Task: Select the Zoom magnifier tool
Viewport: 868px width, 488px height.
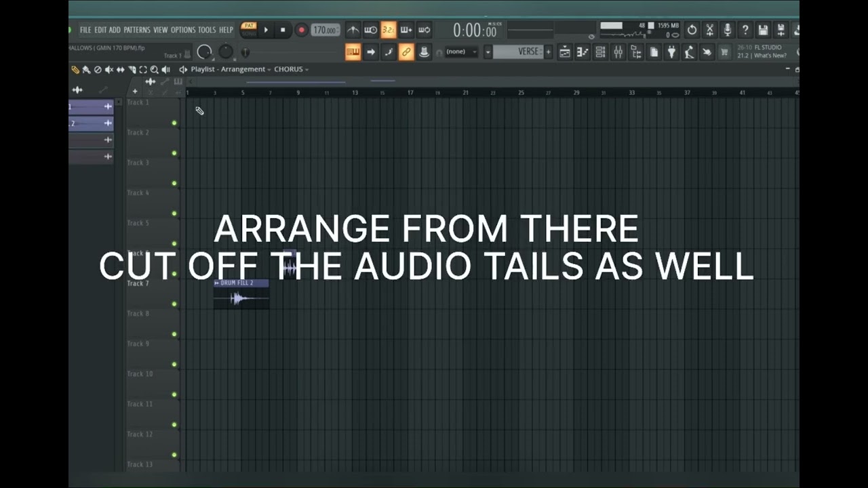Action: (154, 70)
